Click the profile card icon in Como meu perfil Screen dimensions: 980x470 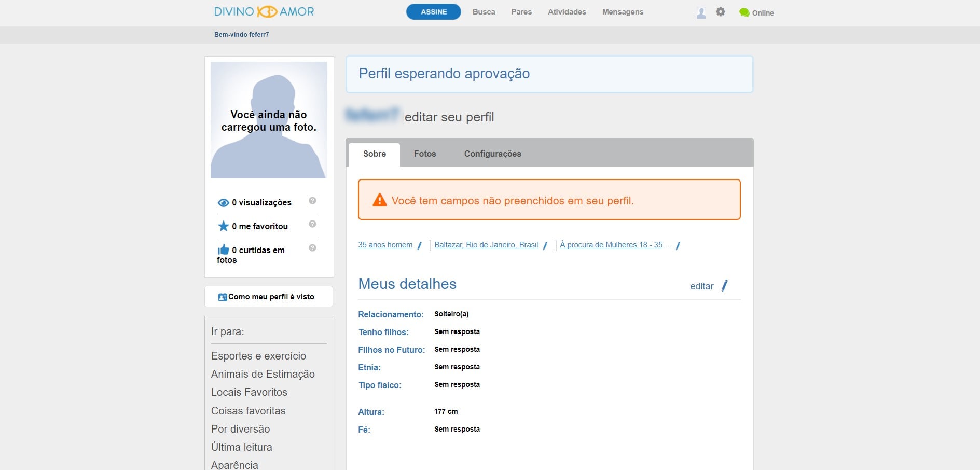223,297
